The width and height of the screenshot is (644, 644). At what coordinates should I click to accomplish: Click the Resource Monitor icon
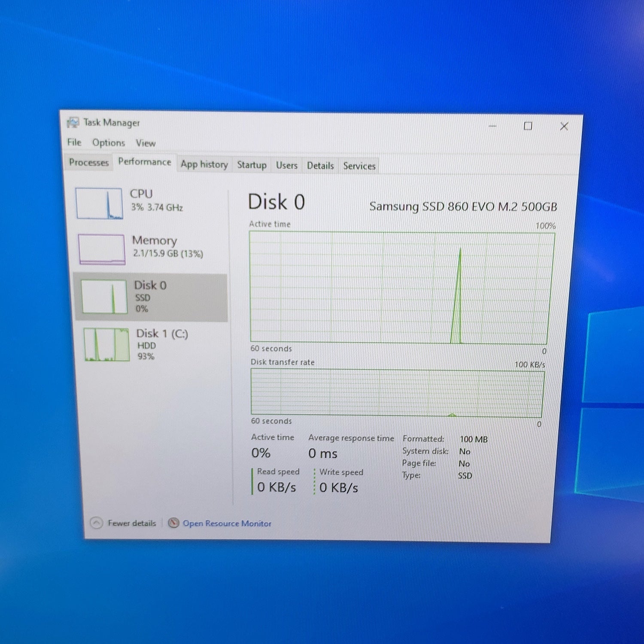point(173,523)
